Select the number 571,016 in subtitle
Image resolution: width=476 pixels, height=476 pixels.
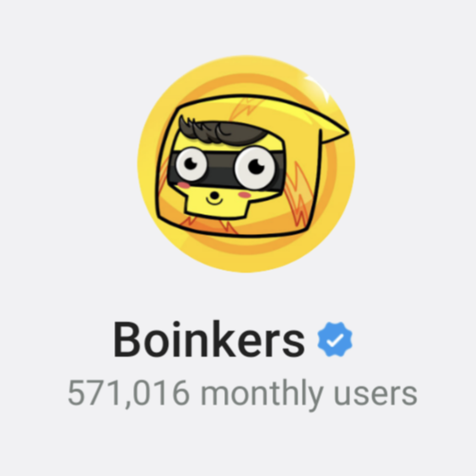tap(129, 394)
